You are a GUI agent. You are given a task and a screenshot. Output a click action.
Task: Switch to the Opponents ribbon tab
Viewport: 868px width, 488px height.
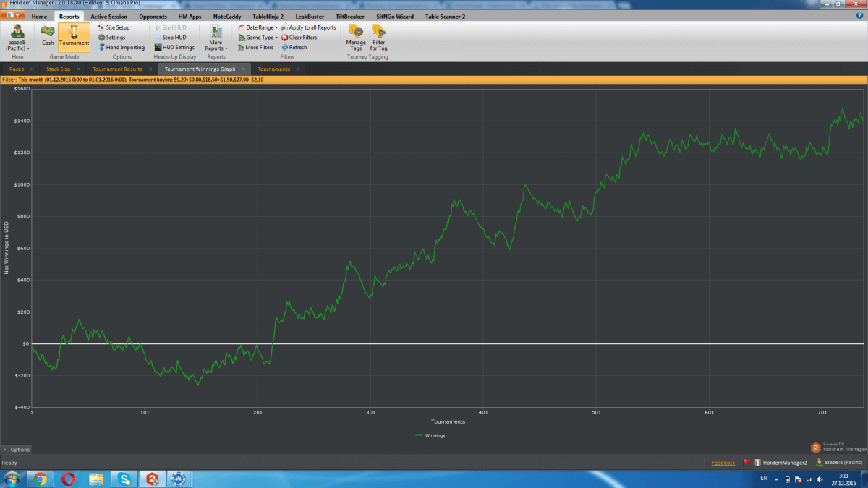(x=153, y=16)
